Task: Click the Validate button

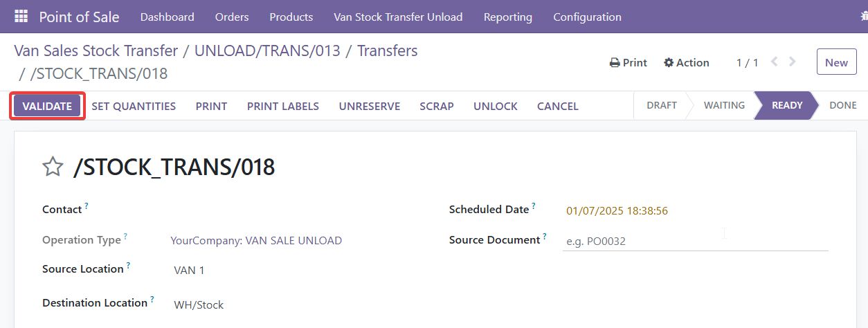Action: (47, 106)
